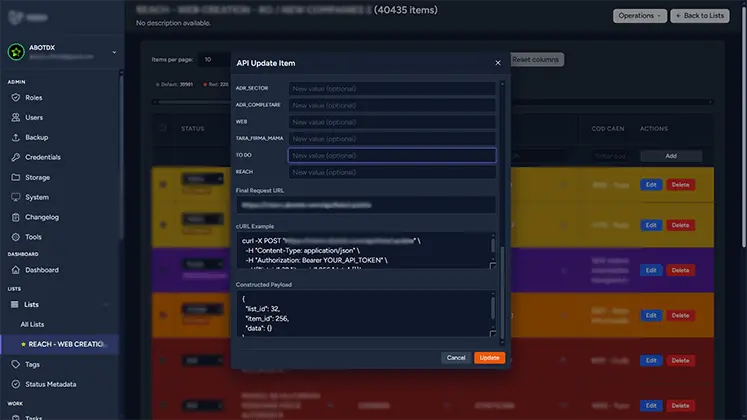Click the Lists table icon
Image resolution: width=747 pixels, height=420 pixels.
(x=15, y=304)
